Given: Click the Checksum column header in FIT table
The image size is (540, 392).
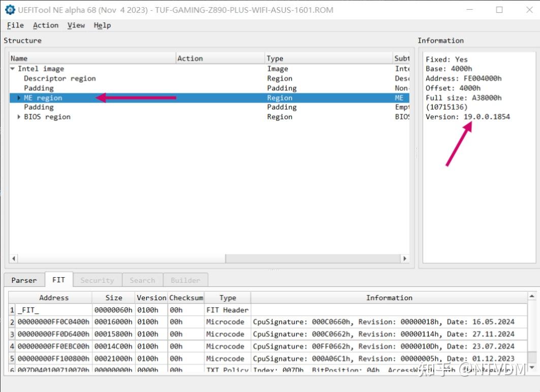Looking at the screenshot, I should [x=186, y=298].
